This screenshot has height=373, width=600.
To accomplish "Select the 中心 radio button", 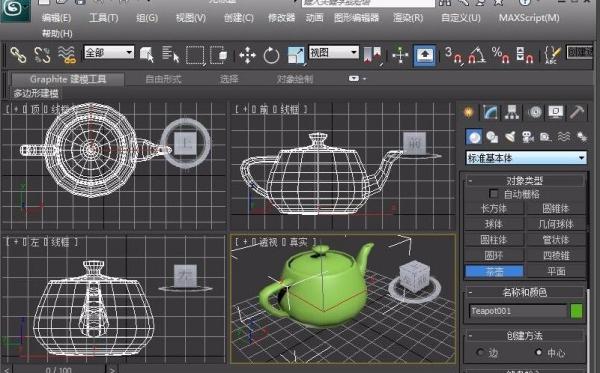I will (x=539, y=352).
